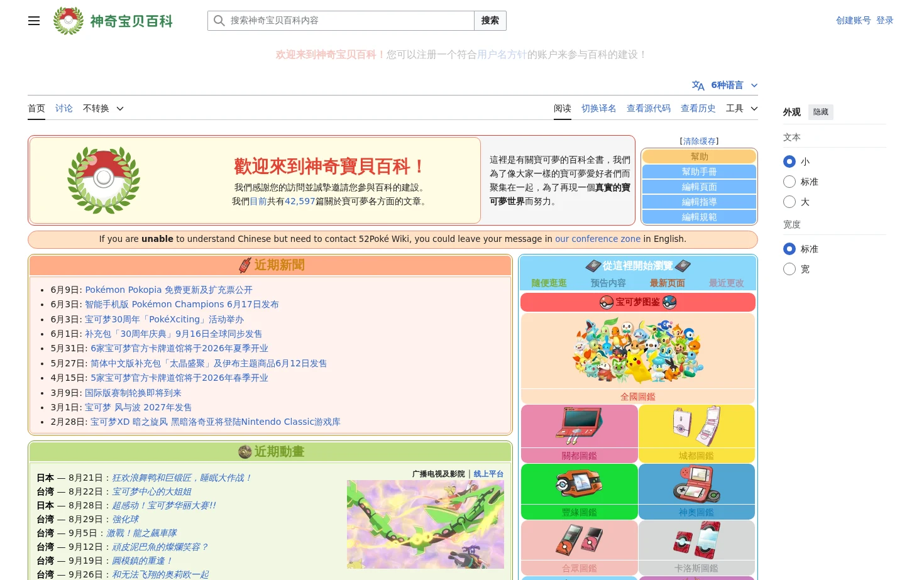Open the 查看历史 tab

tap(698, 109)
